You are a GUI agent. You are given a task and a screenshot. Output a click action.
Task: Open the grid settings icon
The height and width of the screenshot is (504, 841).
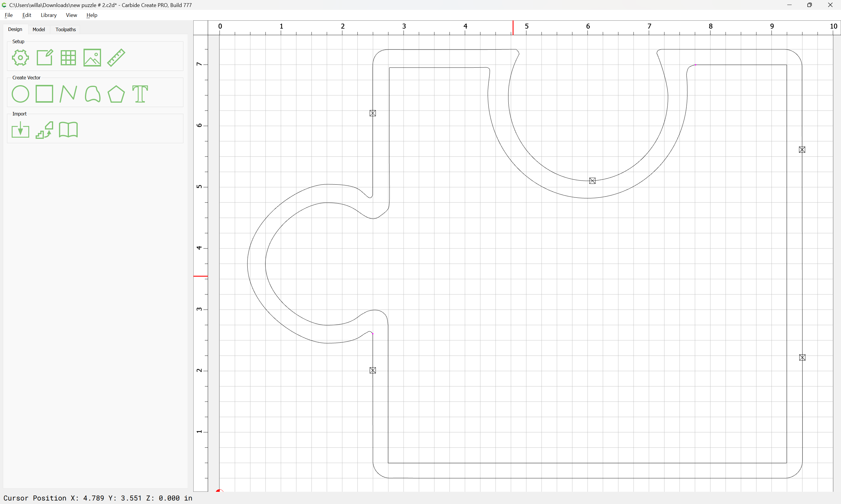pos(68,58)
